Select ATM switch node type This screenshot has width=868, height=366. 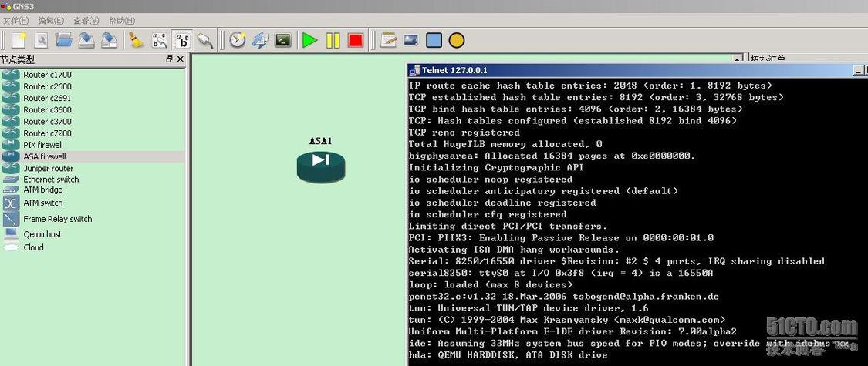point(93,203)
